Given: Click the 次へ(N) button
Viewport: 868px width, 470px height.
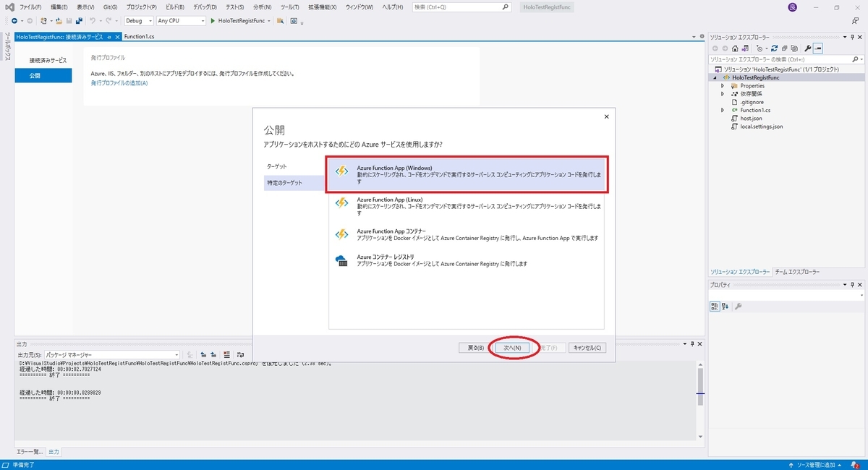Looking at the screenshot, I should (513, 348).
